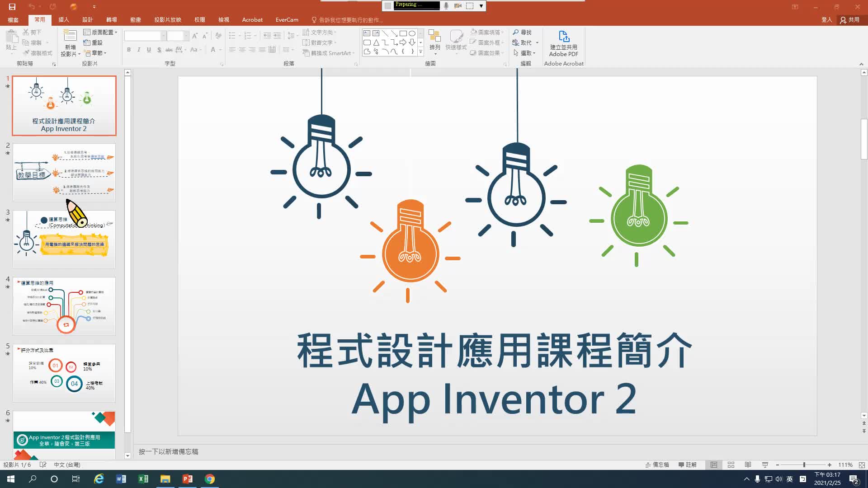Select slide 5 thumbnail (評分方式及比重)
This screenshot has height=488, width=868.
[x=64, y=373]
